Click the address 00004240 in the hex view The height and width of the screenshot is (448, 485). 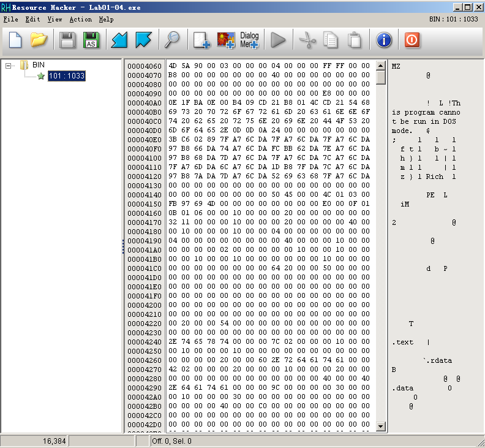pos(145,342)
